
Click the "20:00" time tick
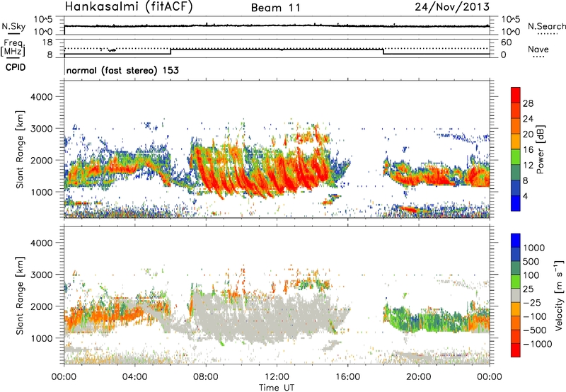419,377
